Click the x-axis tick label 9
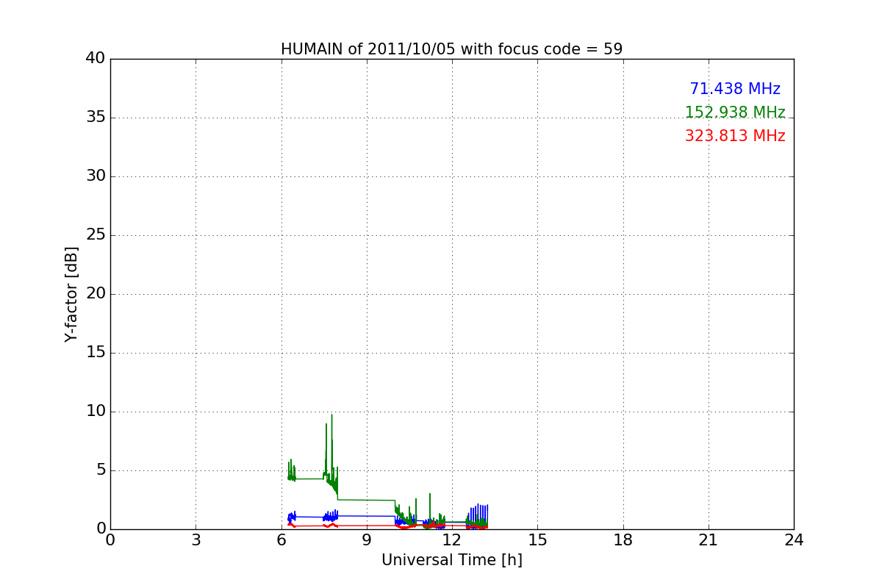 coord(367,540)
